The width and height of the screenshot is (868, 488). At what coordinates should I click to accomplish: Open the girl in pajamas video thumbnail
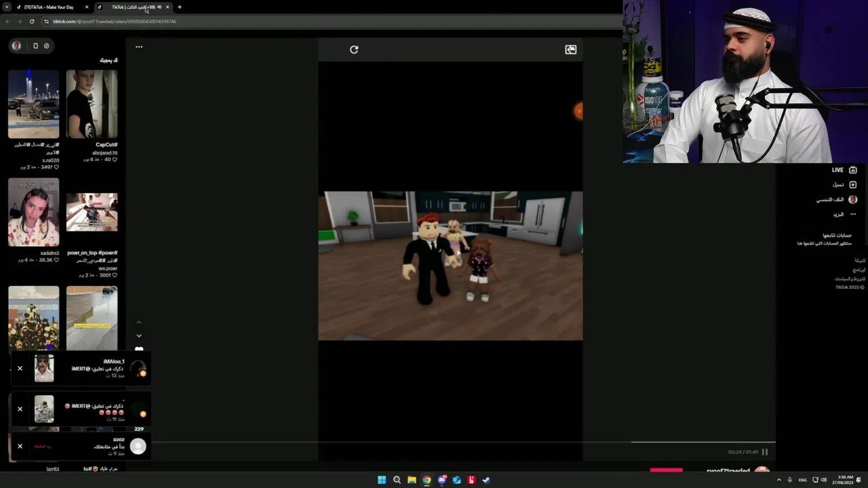[x=34, y=212]
